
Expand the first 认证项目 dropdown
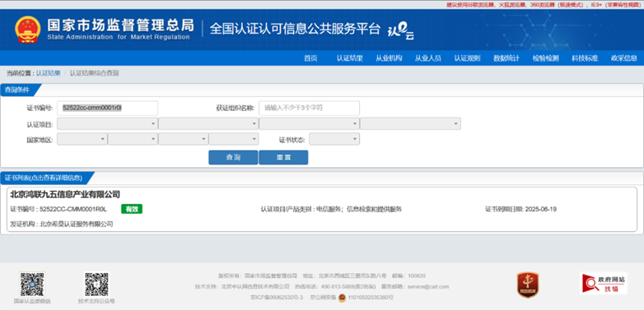click(107, 123)
